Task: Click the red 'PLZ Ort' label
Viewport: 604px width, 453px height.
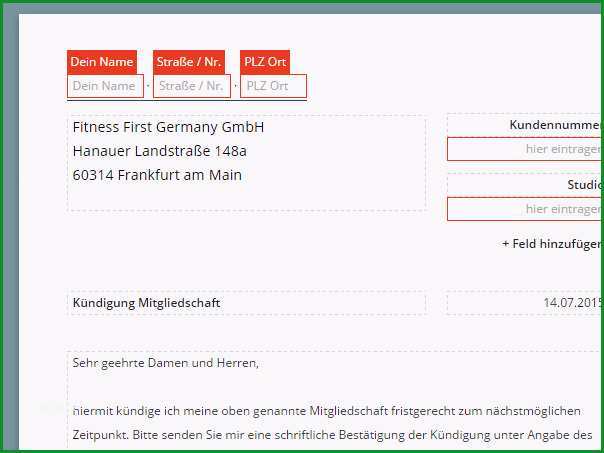Action: (265, 62)
